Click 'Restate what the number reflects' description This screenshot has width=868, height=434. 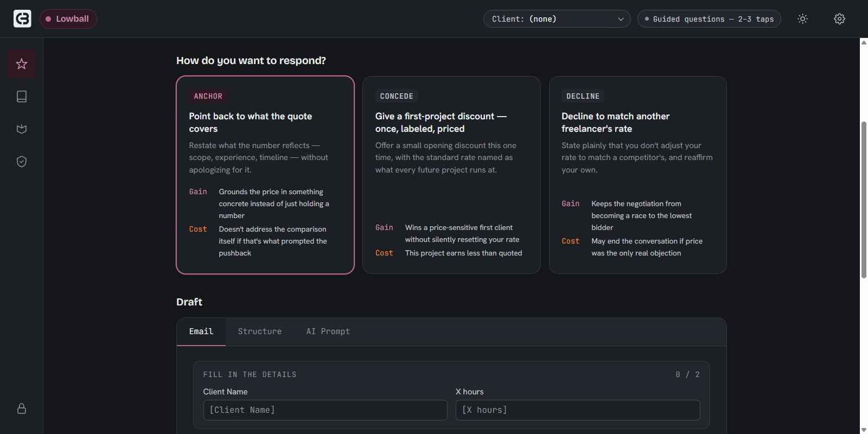pyautogui.click(x=259, y=158)
